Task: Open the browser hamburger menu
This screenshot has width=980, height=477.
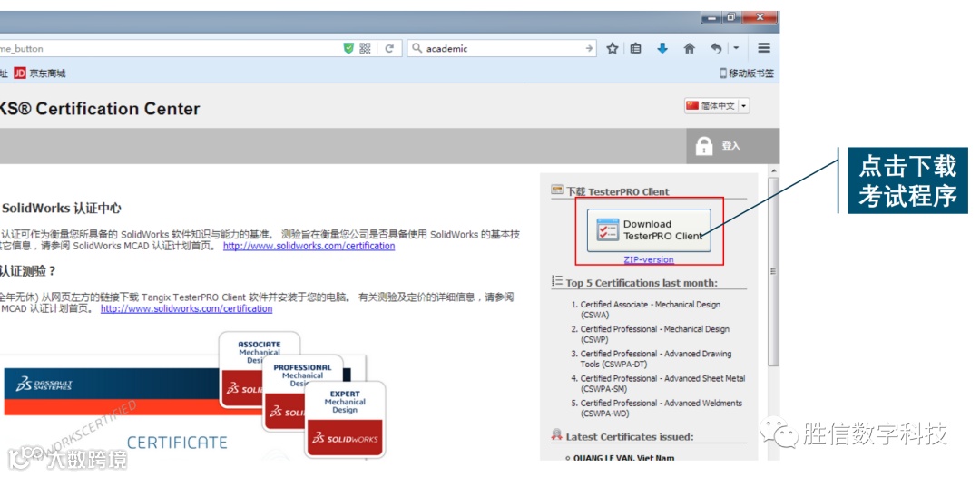Action: pyautogui.click(x=764, y=48)
